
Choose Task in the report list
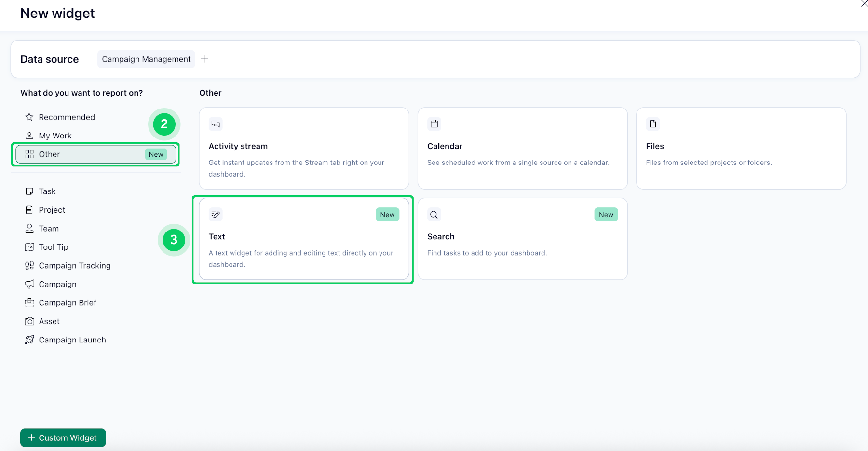47,191
